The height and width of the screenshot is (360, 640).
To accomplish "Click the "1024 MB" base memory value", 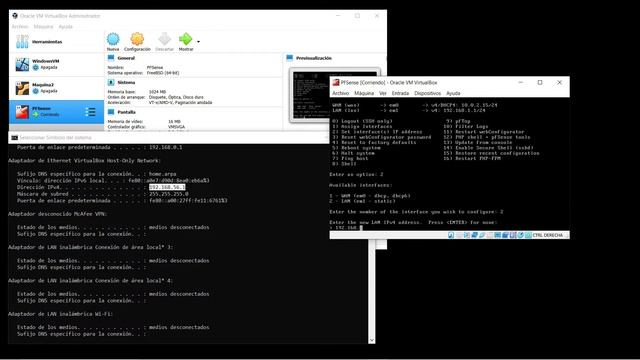I will pos(157,92).
